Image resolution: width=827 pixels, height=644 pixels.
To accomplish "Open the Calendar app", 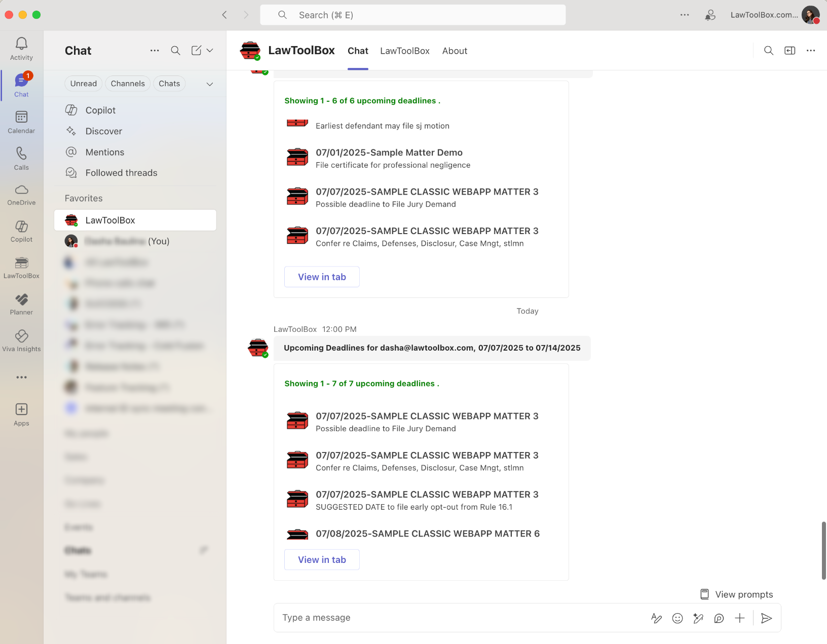I will pos(21,122).
